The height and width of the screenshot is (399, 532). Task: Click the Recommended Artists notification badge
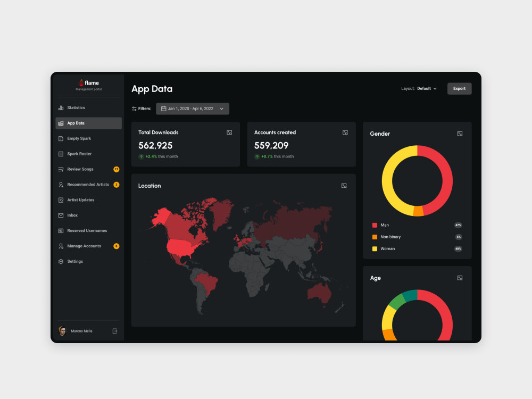(x=117, y=185)
